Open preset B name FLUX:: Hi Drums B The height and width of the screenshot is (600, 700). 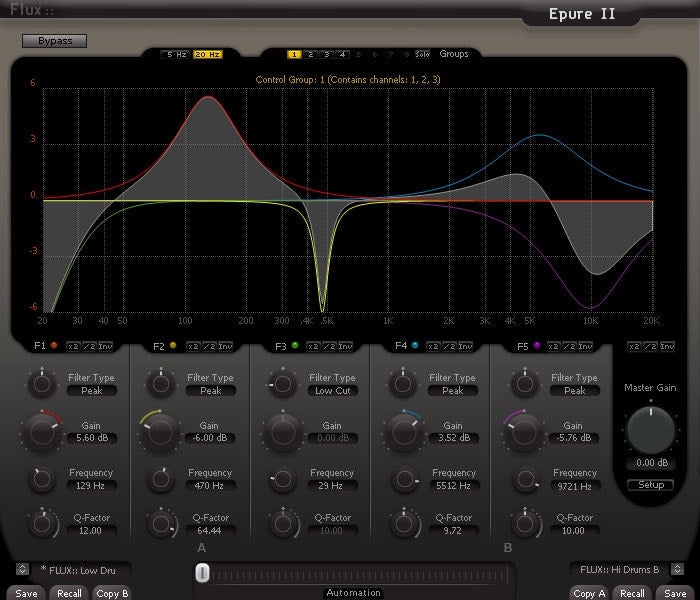pos(620,570)
